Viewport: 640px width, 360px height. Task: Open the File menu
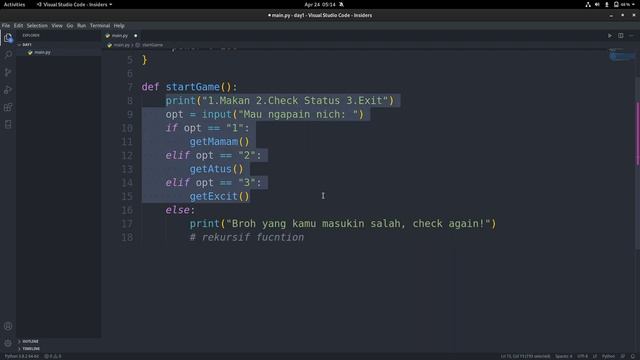(6, 25)
